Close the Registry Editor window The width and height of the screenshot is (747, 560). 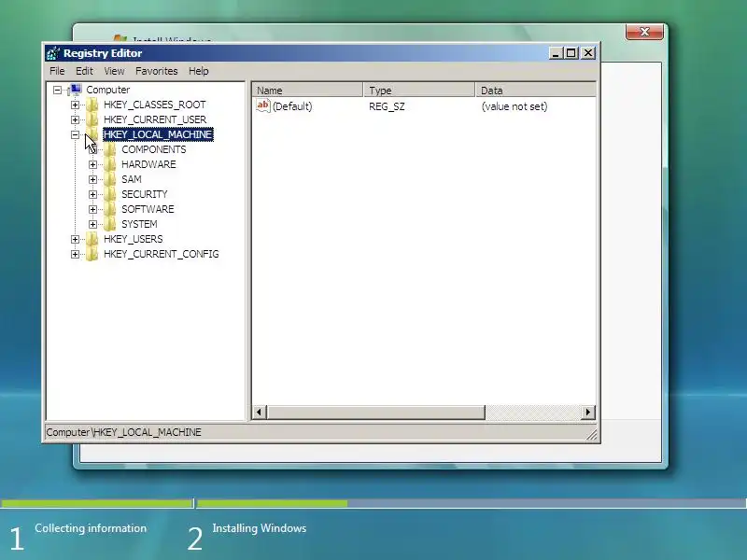tap(589, 53)
